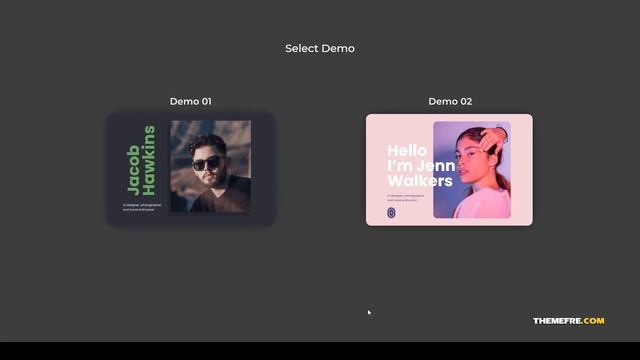Click the Demo 02 label

(x=450, y=101)
